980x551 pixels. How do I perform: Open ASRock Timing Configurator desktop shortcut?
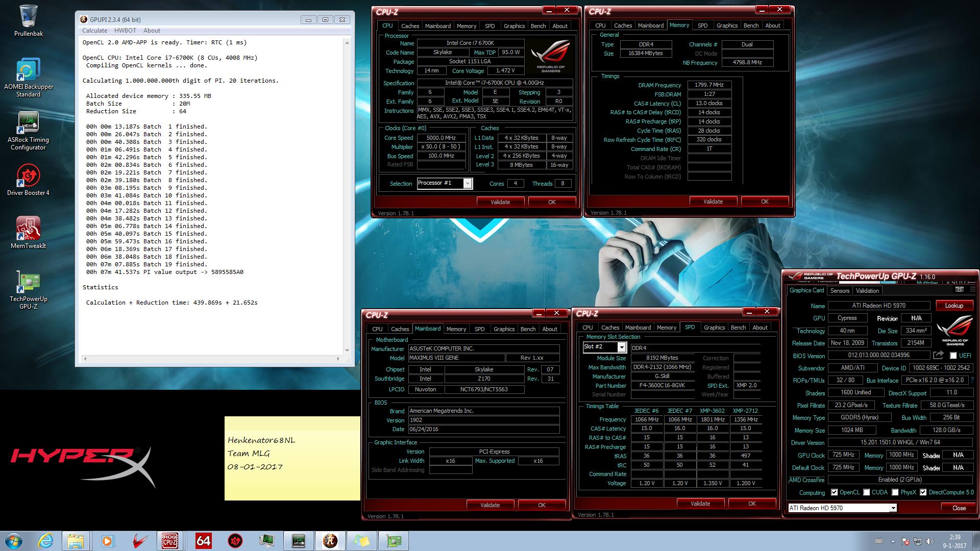28,131
